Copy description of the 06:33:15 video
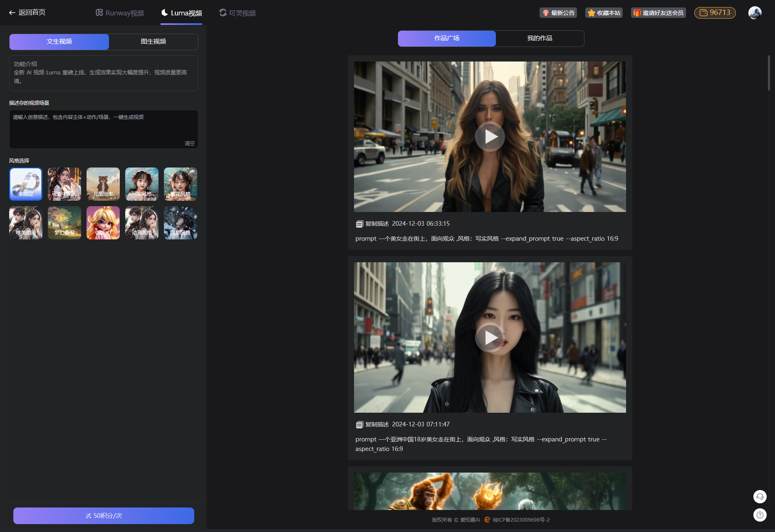The width and height of the screenshot is (775, 532). click(x=372, y=224)
